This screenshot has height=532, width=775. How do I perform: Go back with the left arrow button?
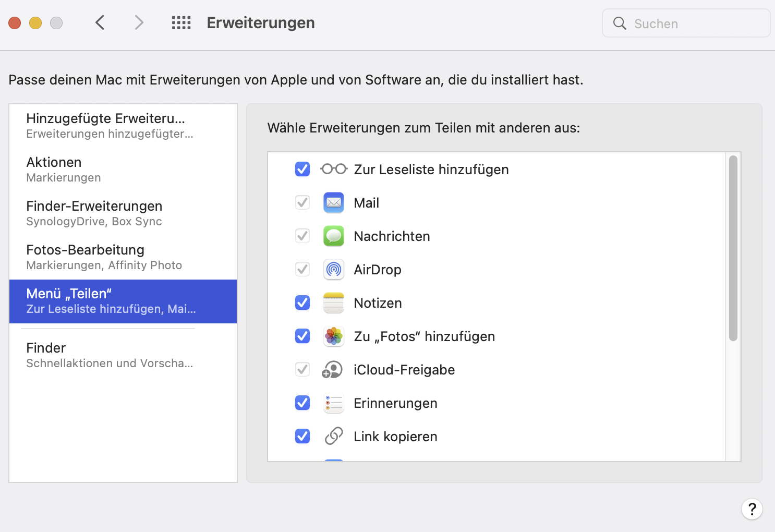pos(100,23)
